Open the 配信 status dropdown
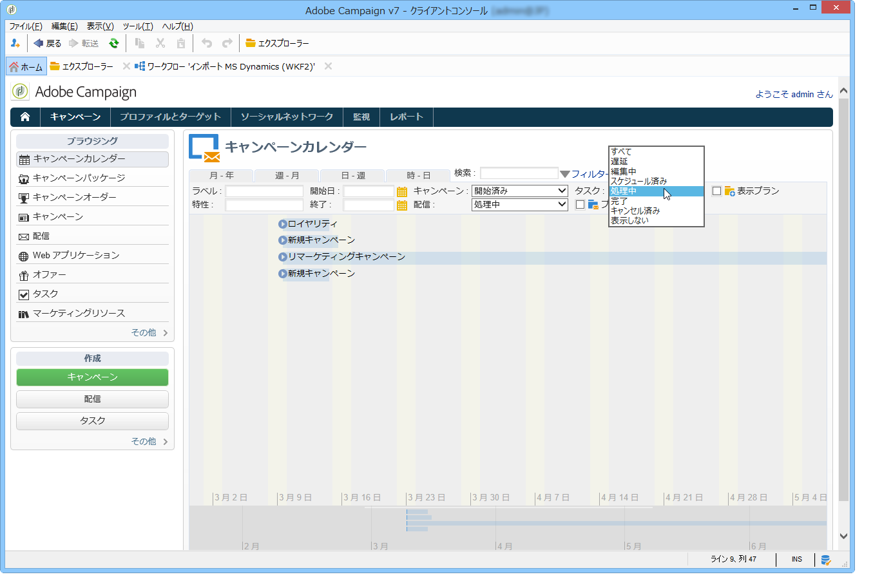The image size is (873, 588). [519, 205]
